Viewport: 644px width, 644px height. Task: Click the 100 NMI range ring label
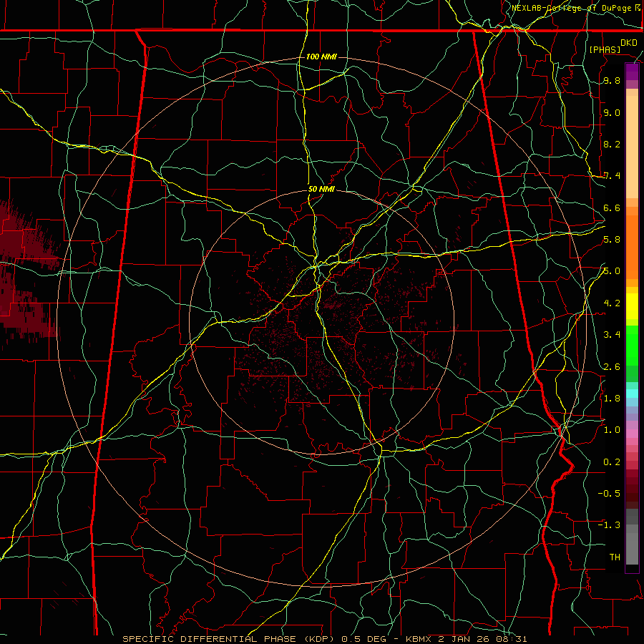click(321, 57)
